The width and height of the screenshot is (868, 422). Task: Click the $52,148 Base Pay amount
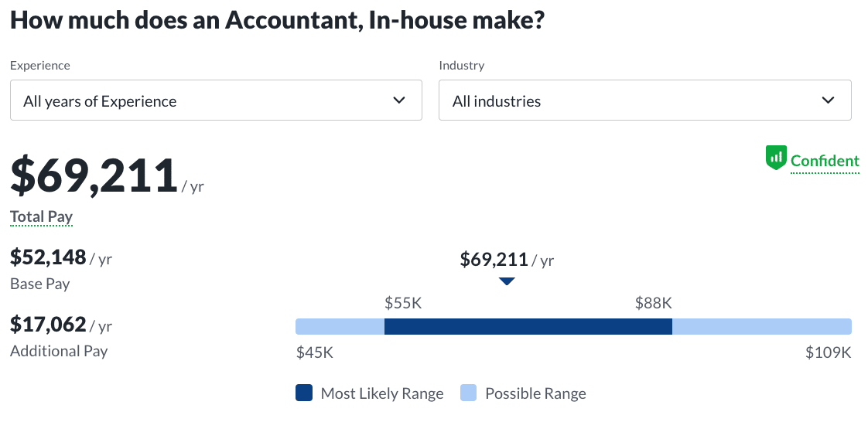click(48, 257)
